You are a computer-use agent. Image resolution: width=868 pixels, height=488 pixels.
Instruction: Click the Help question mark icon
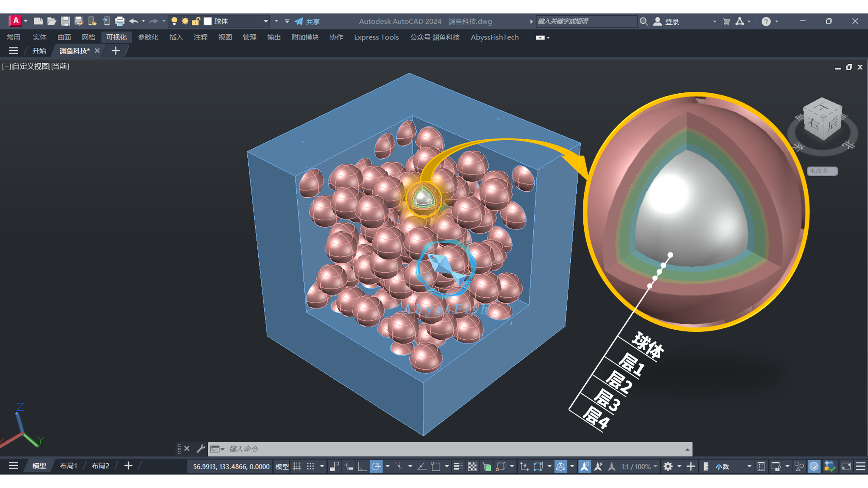(766, 21)
